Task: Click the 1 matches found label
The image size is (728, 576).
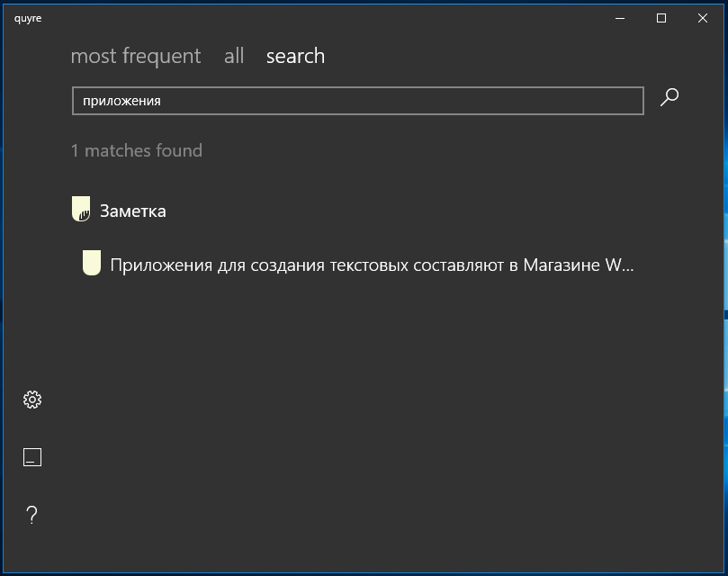Action: click(137, 150)
